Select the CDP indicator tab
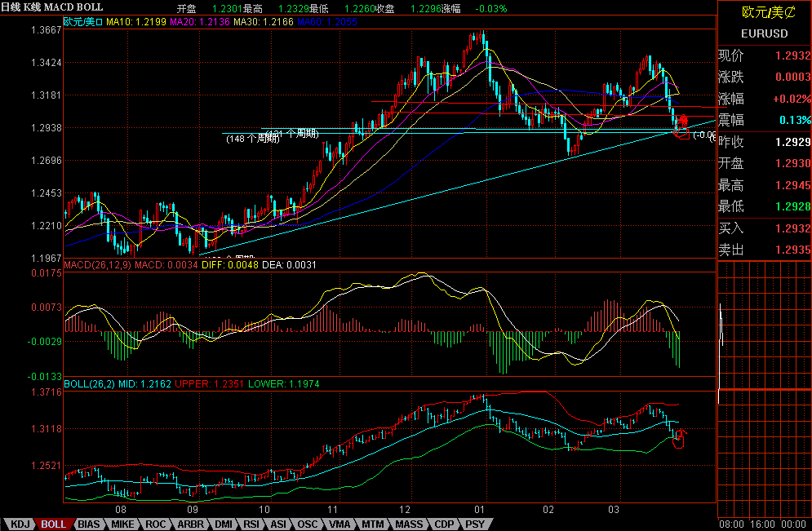This screenshot has width=812, height=531. pos(444,524)
